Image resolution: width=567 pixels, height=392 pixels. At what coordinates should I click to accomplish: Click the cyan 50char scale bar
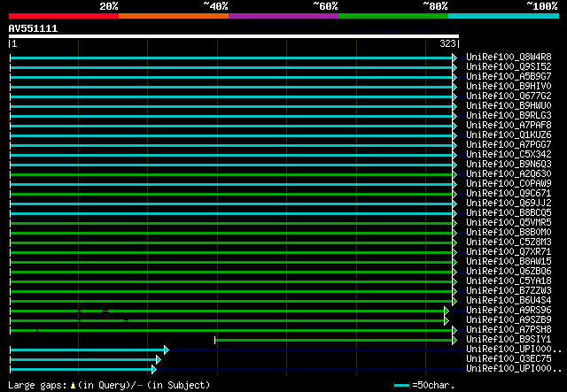click(402, 386)
